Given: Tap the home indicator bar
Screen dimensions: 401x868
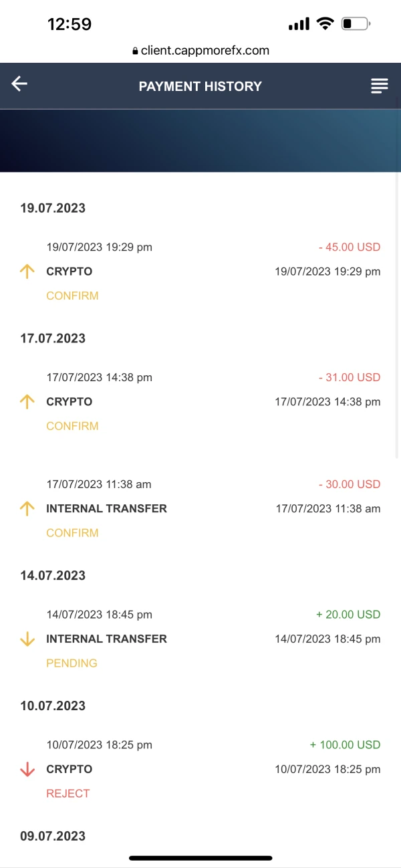Looking at the screenshot, I should click(200, 858).
